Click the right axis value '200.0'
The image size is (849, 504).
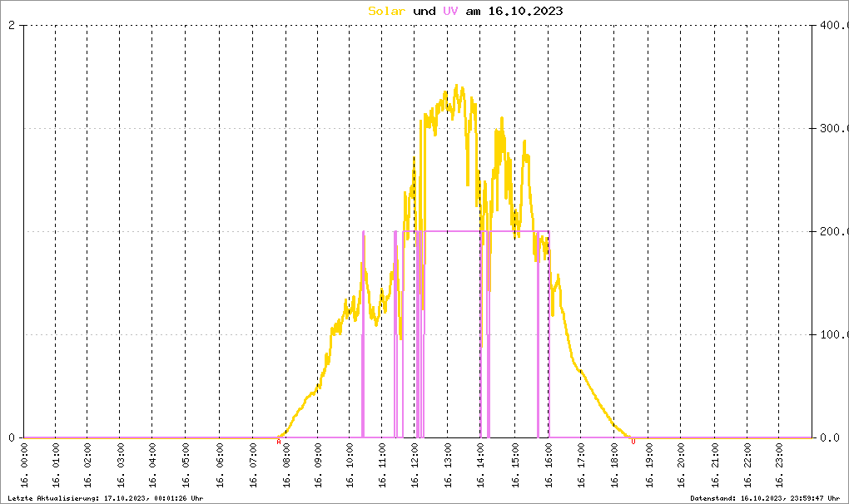point(834,231)
